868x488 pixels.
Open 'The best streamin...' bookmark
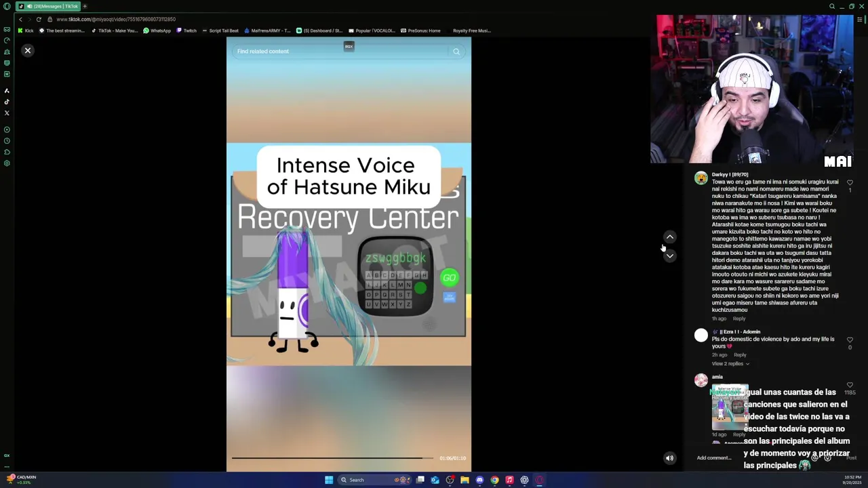click(62, 30)
